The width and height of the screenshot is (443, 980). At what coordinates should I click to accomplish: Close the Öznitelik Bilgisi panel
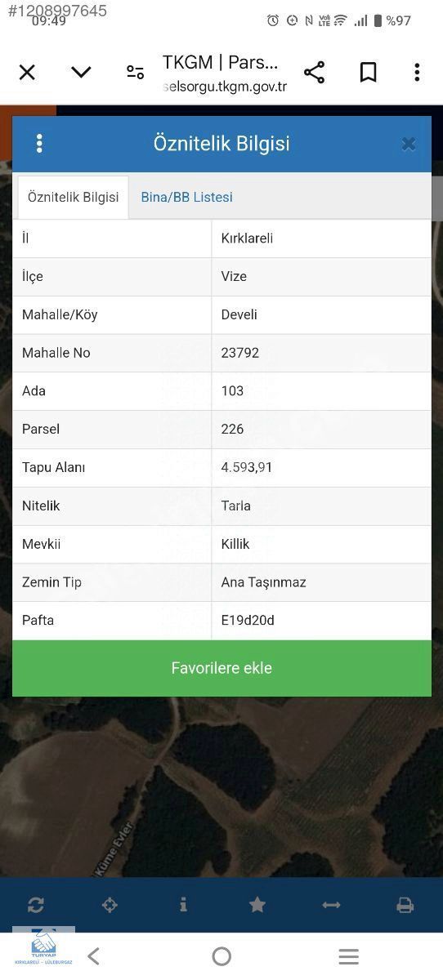(x=409, y=144)
